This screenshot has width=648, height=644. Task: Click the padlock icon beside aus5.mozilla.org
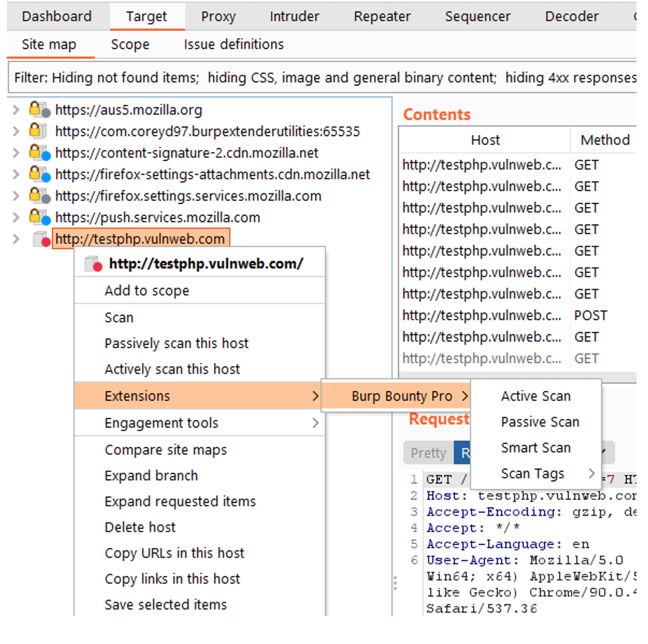[x=35, y=110]
